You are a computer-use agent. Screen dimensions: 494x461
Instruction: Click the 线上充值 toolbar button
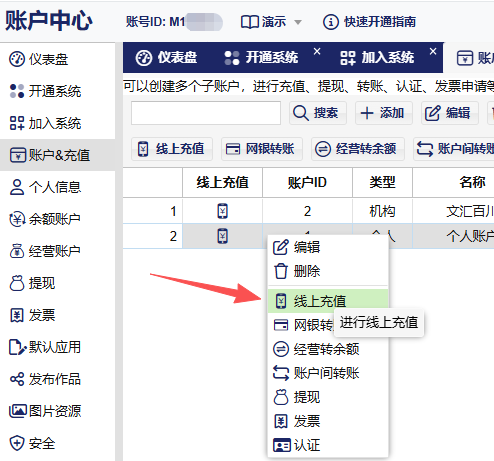point(172,149)
